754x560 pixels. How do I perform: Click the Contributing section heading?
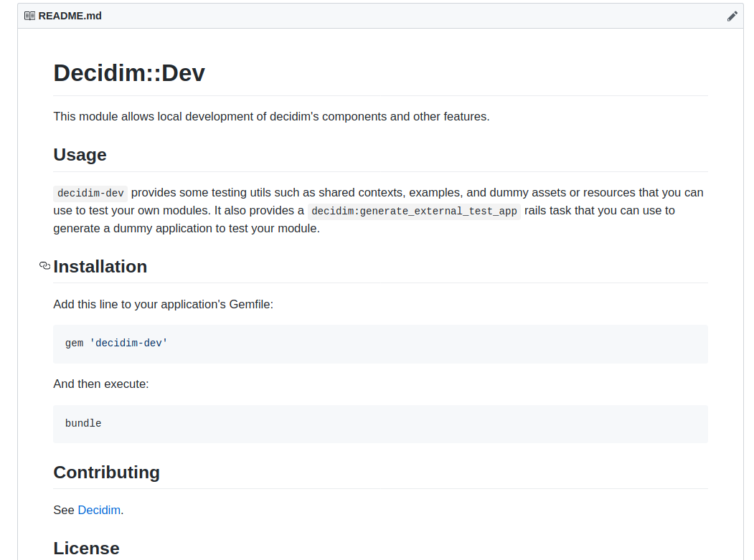(x=106, y=472)
